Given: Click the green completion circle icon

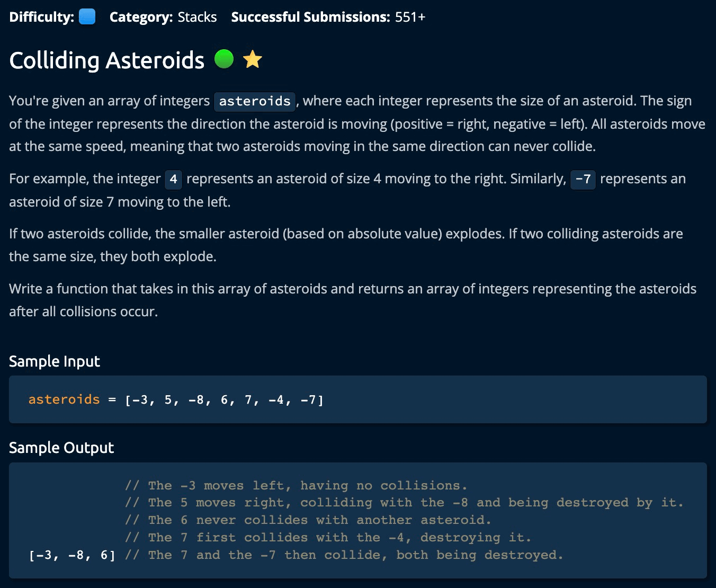Looking at the screenshot, I should coord(224,59).
